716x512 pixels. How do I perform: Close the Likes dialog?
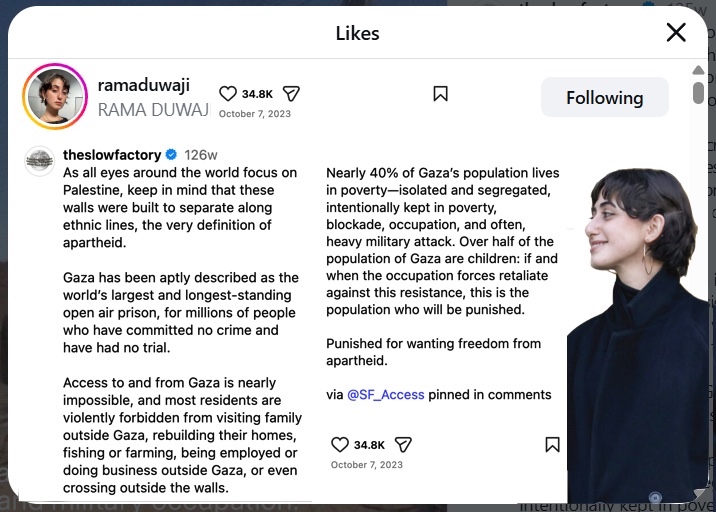point(676,33)
